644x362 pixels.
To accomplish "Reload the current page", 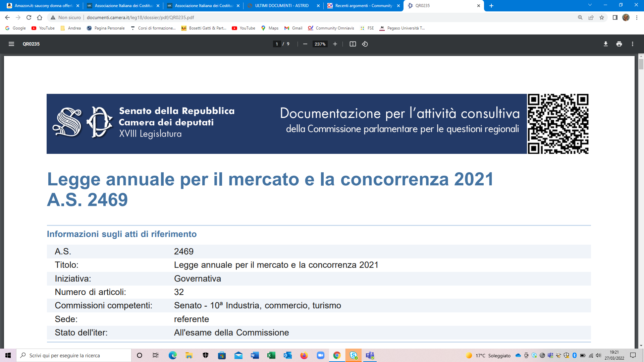I will click(29, 17).
